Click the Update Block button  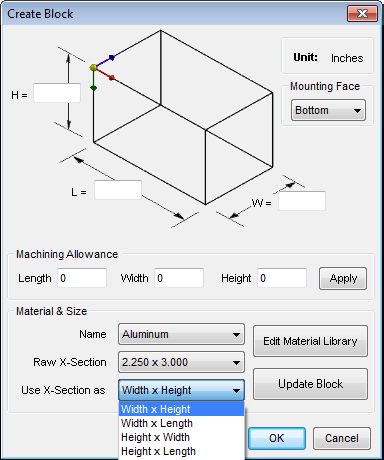click(310, 384)
